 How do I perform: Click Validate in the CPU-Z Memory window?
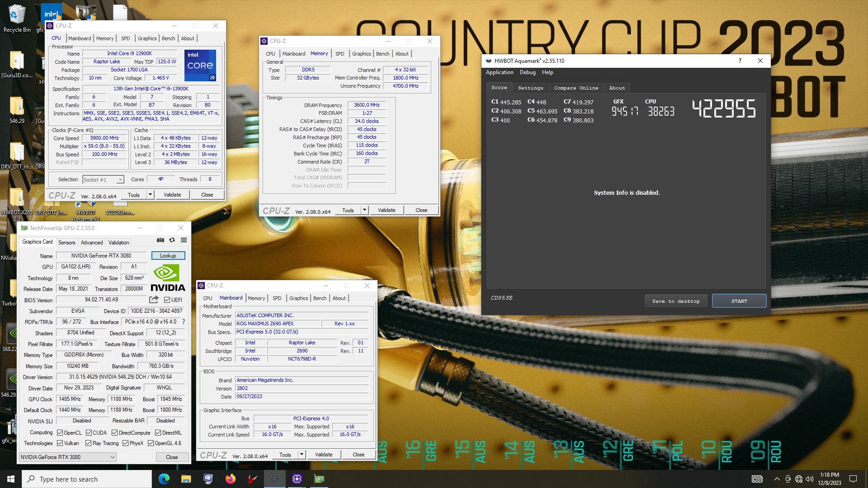387,210
